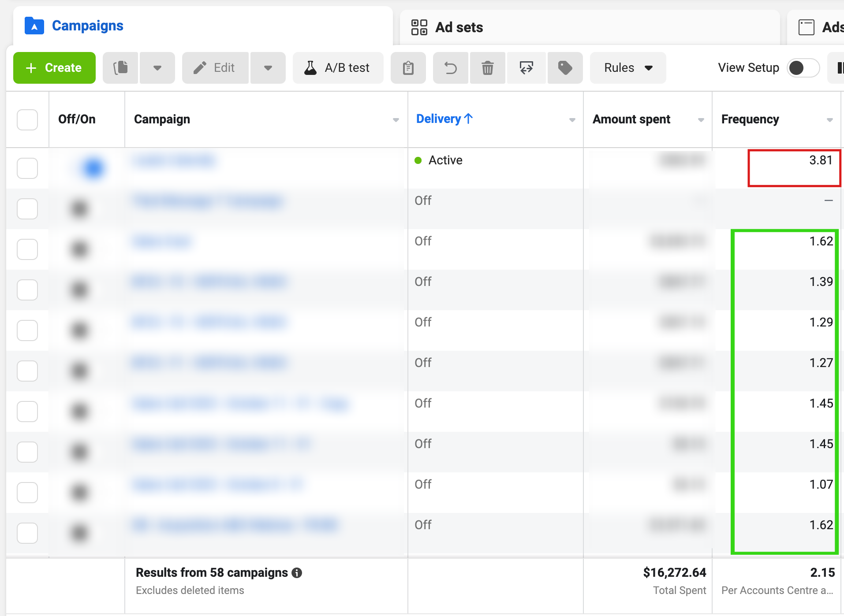
Task: Click the Delivery column header
Action: (x=438, y=119)
